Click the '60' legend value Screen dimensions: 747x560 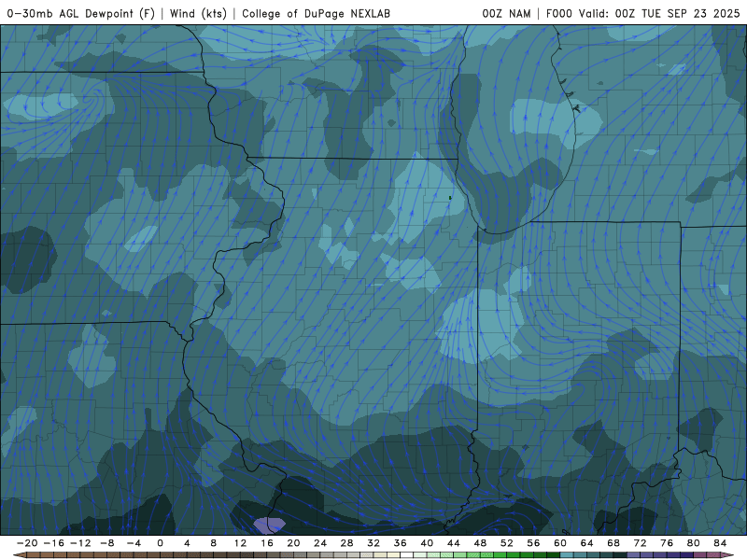pos(560,543)
